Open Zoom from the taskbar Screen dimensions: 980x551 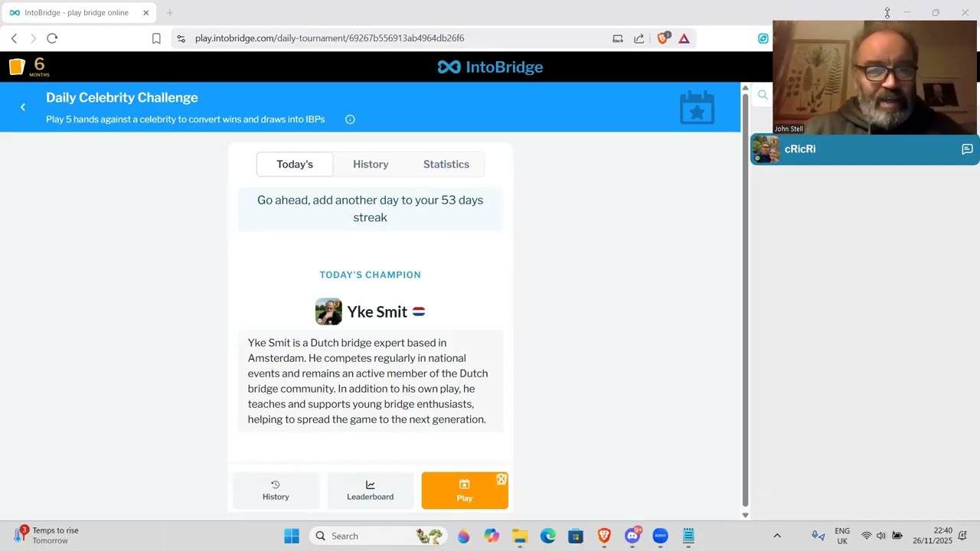pos(660,536)
